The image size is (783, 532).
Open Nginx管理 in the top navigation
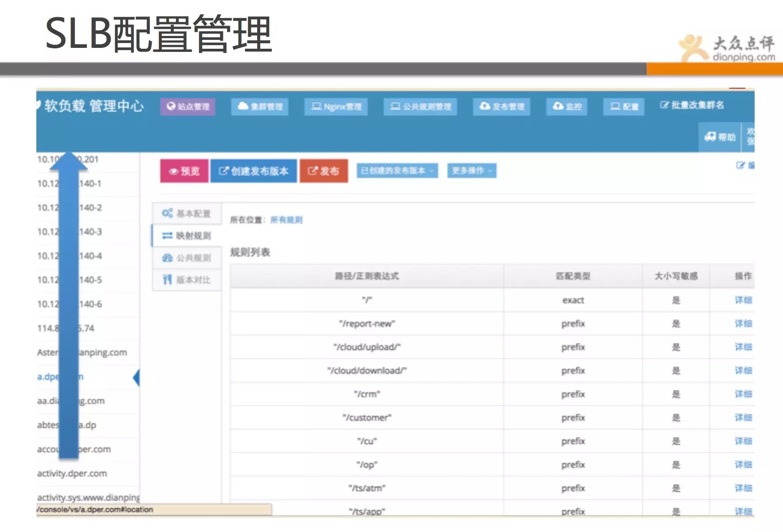coord(336,106)
